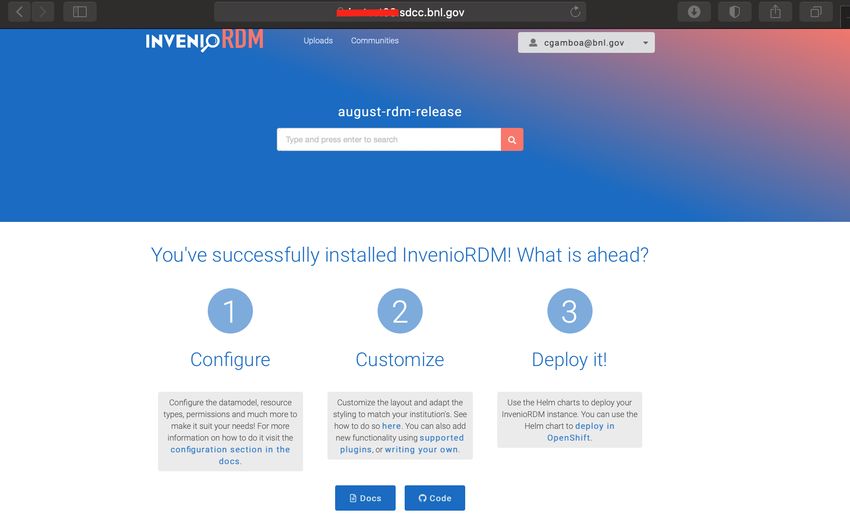Open the browser downloads icon

pos(694,11)
